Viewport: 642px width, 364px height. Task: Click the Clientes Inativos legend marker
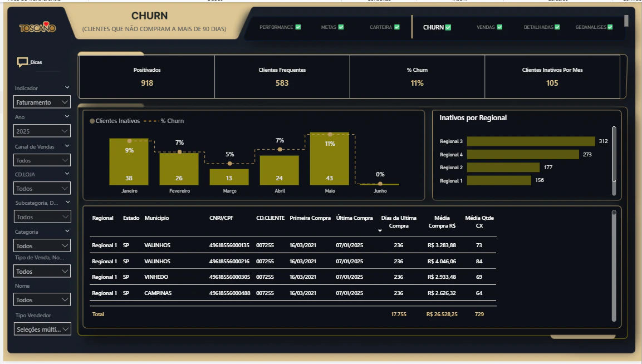(92, 121)
